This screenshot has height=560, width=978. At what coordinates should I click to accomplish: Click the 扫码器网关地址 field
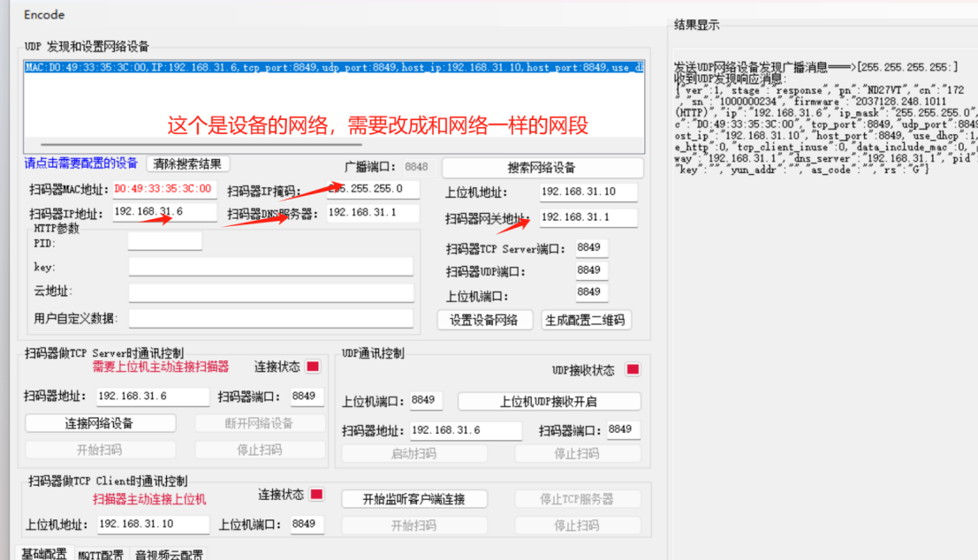(588, 217)
